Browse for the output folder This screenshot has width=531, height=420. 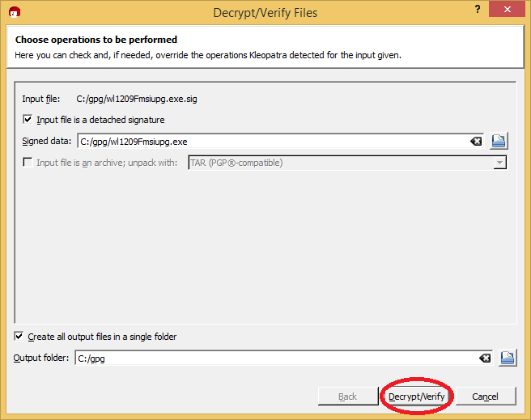[508, 358]
